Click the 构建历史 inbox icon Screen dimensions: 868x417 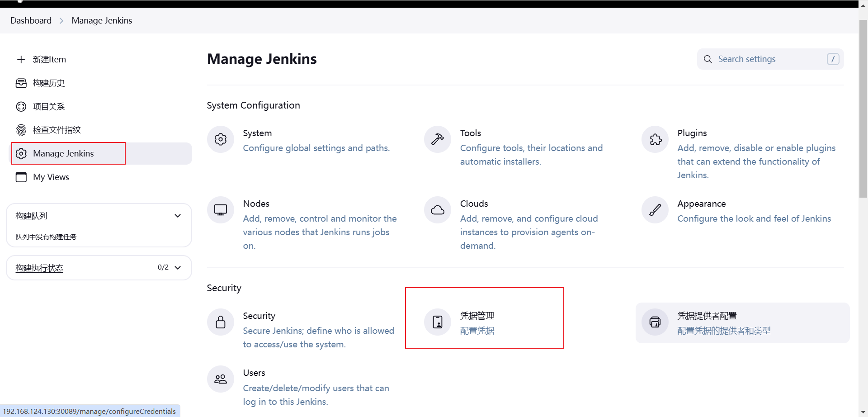(x=21, y=83)
